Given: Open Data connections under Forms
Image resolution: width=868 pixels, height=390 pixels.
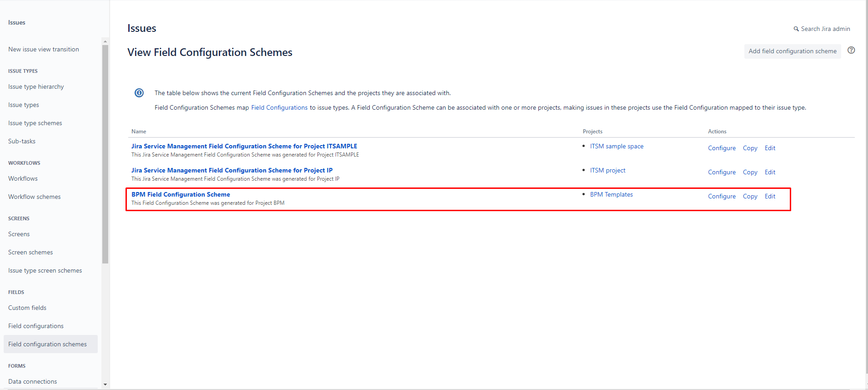Looking at the screenshot, I should pyautogui.click(x=33, y=382).
